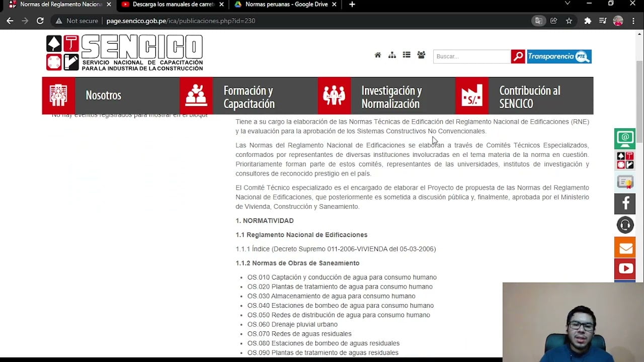
Task: Click OS.090 Plantas de tratamiento de aguas residuales
Action: [323, 353]
